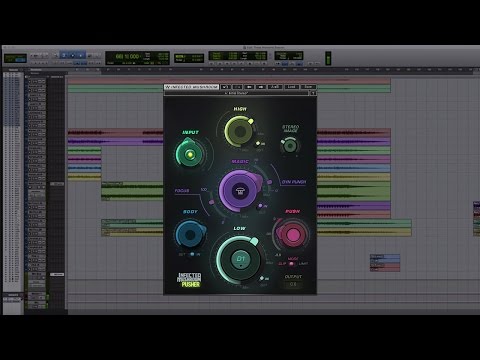This screenshot has width=480, height=360.
Task: Toggle the High band In/Out switch
Action: (x=258, y=144)
